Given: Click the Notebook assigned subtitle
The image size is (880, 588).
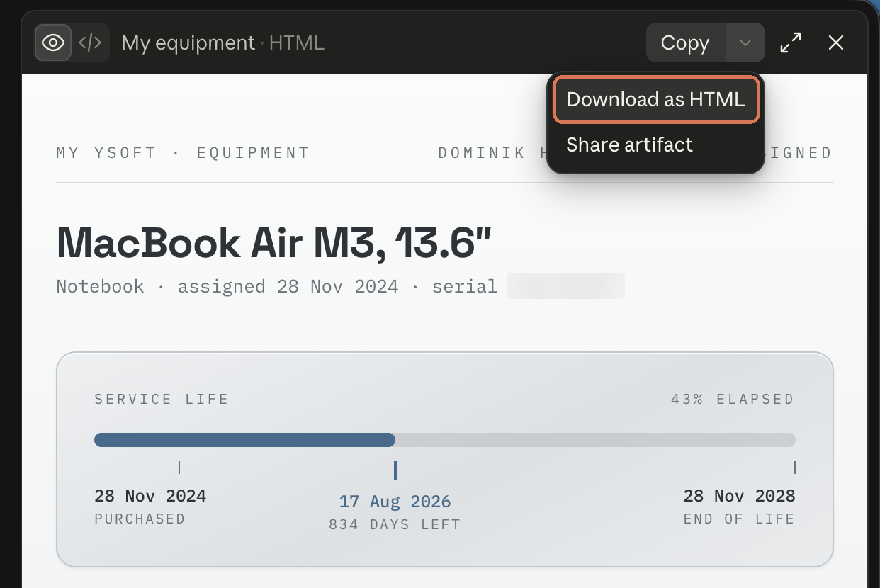Looking at the screenshot, I should click(x=276, y=286).
